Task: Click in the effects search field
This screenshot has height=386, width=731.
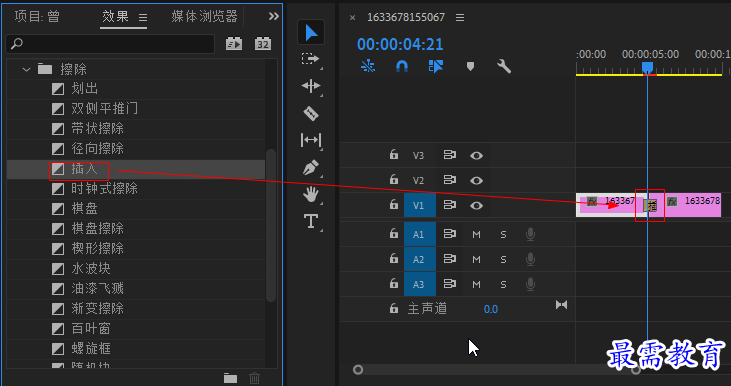Action: pyautogui.click(x=110, y=44)
